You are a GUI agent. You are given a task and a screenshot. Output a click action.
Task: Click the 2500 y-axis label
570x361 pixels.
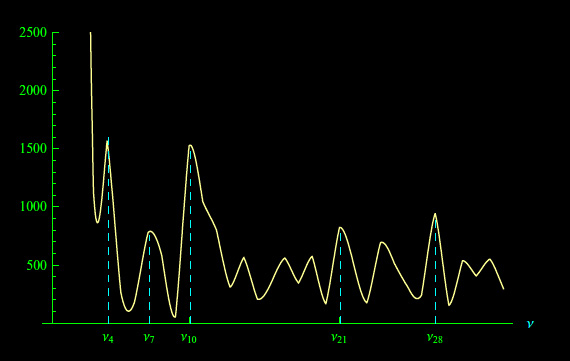[33, 33]
